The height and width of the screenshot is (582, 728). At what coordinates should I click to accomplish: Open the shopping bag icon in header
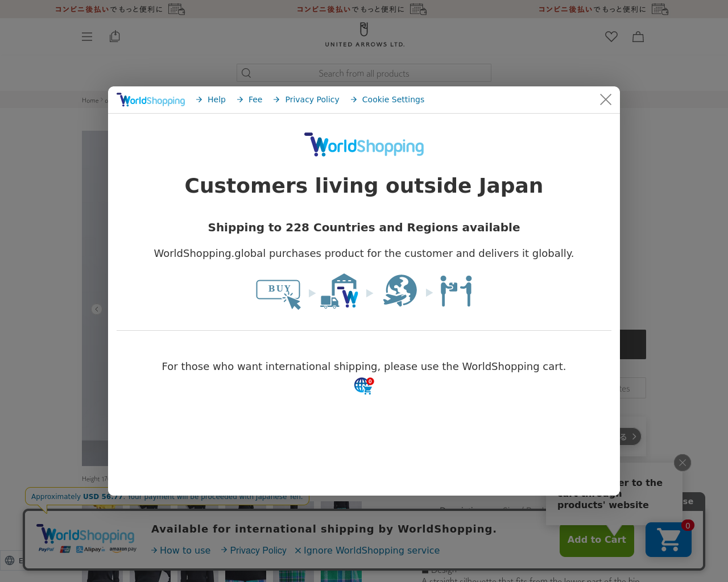tap(638, 37)
